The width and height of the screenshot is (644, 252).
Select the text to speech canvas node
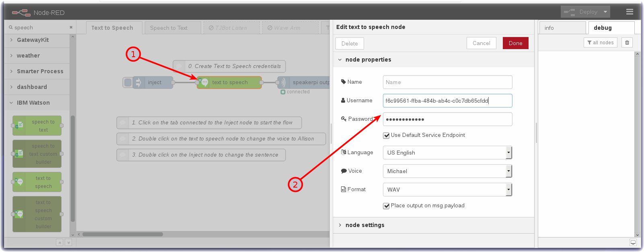click(229, 83)
